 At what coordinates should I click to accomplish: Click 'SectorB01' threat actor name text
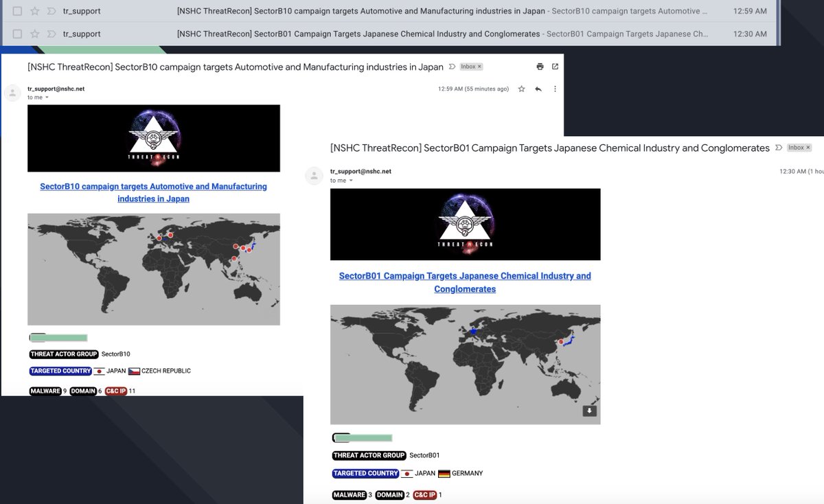424,455
